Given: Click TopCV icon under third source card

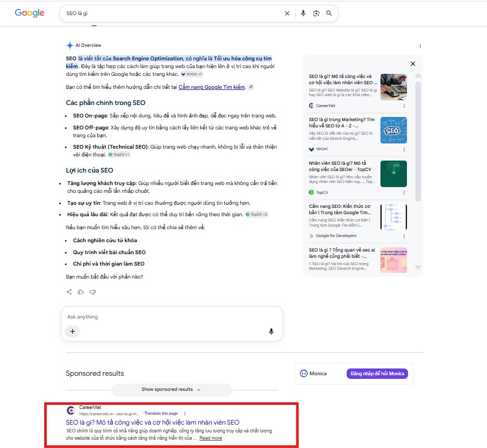Looking at the screenshot, I should [x=311, y=192].
